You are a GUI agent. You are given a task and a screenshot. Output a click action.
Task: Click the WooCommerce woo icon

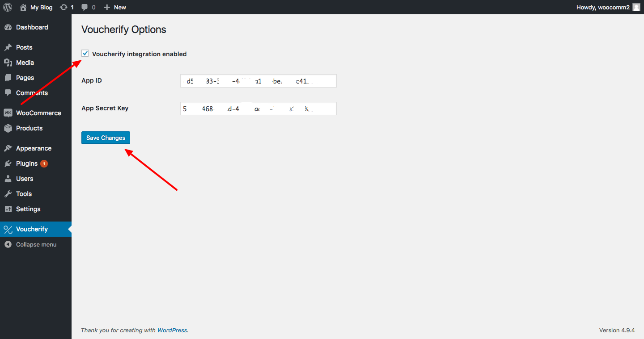tap(8, 113)
